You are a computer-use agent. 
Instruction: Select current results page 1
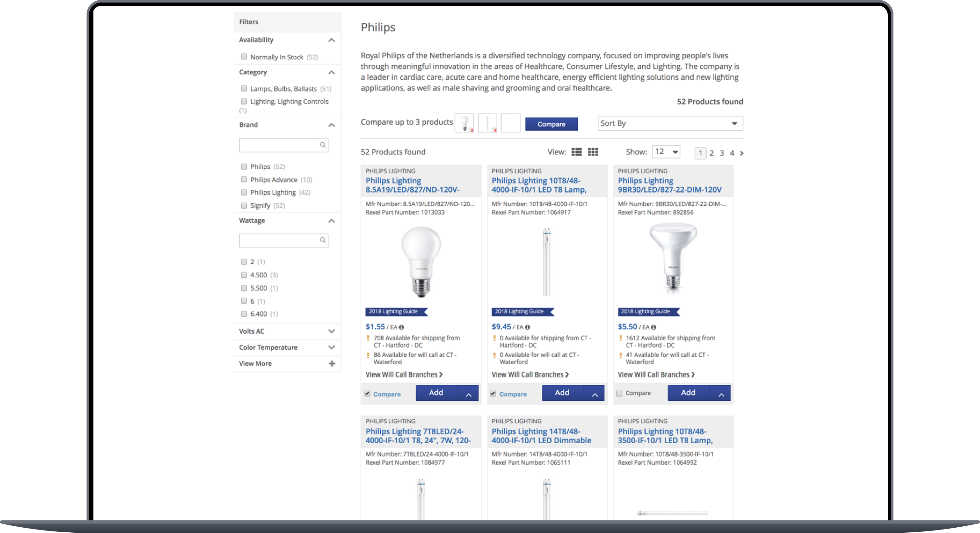[700, 153]
